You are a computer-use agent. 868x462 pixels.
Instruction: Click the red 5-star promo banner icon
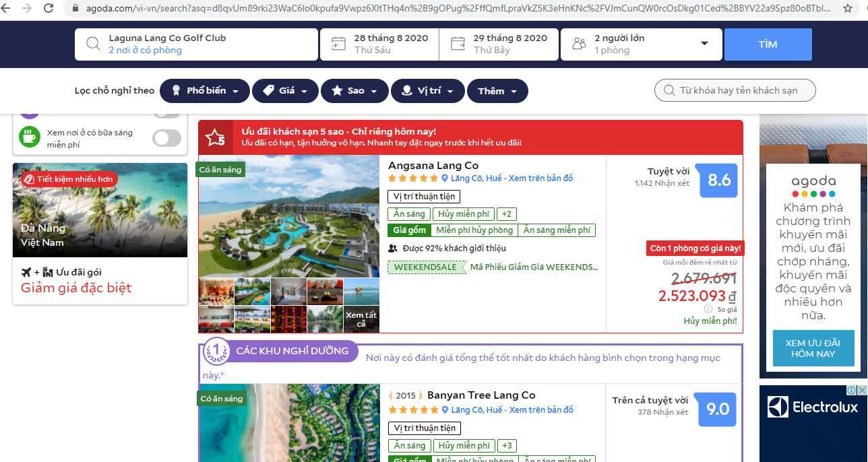click(214, 137)
